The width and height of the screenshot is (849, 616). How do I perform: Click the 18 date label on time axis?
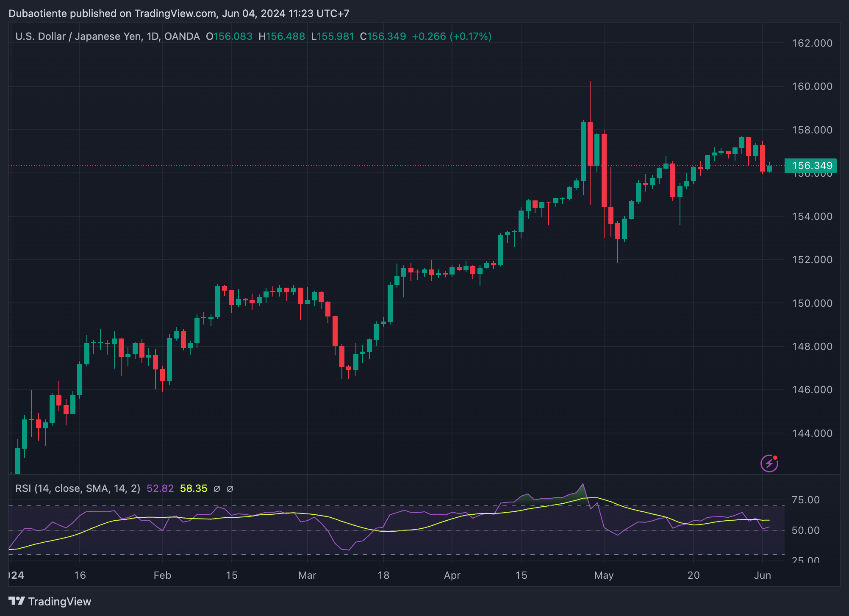pos(383,575)
